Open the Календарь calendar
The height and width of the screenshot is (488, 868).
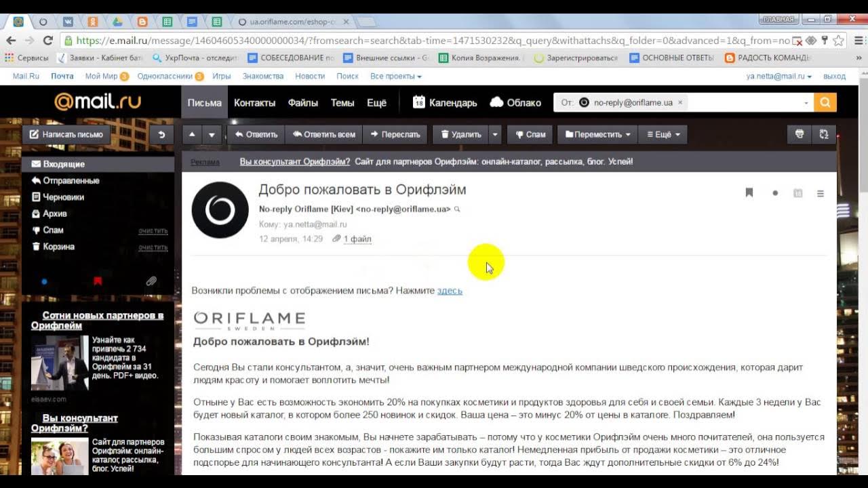(445, 102)
